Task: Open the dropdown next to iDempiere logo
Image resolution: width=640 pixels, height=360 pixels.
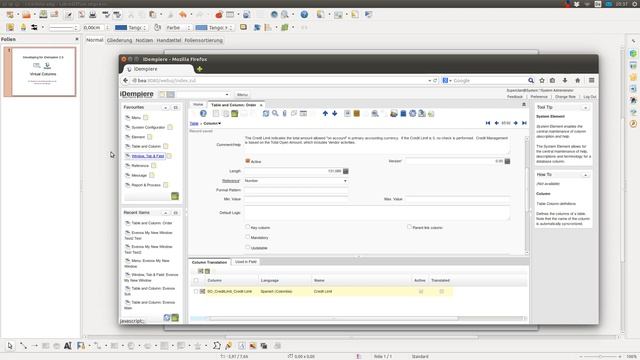Action: 227,94
